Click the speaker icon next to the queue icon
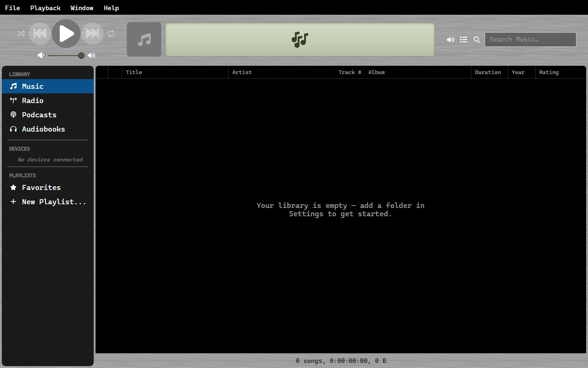This screenshot has height=368, width=588. [x=451, y=40]
